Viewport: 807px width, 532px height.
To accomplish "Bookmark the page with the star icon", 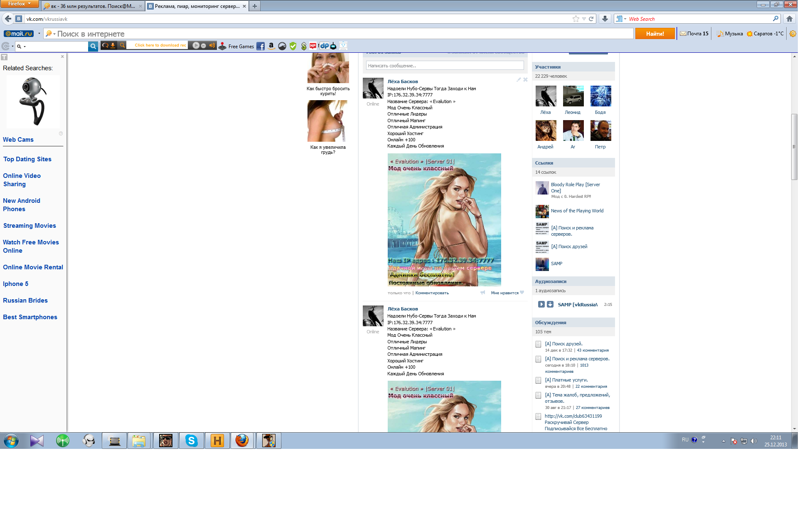I will (576, 19).
